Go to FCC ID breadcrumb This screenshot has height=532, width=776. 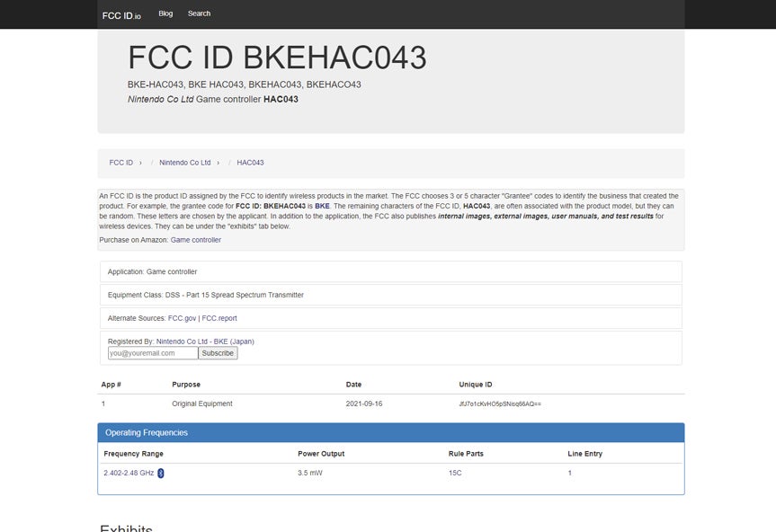[x=121, y=163]
